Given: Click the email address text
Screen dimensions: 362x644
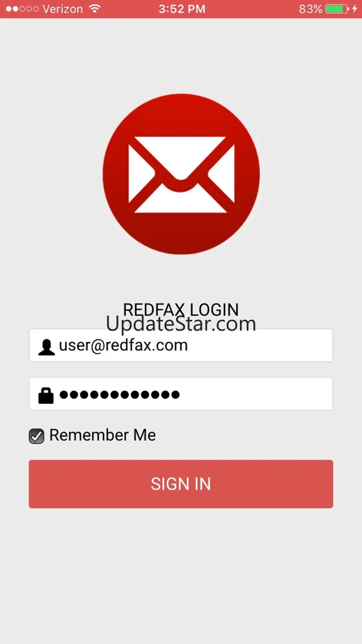Looking at the screenshot, I should (123, 346).
